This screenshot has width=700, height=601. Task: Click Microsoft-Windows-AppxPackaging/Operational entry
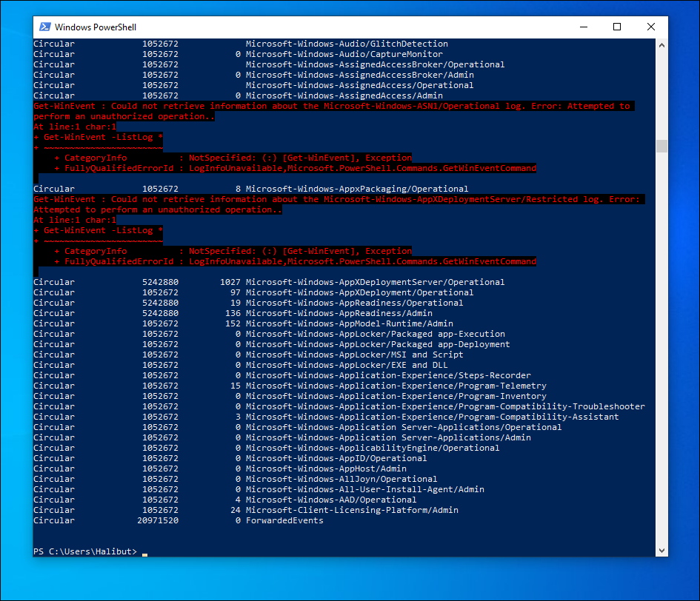click(357, 189)
